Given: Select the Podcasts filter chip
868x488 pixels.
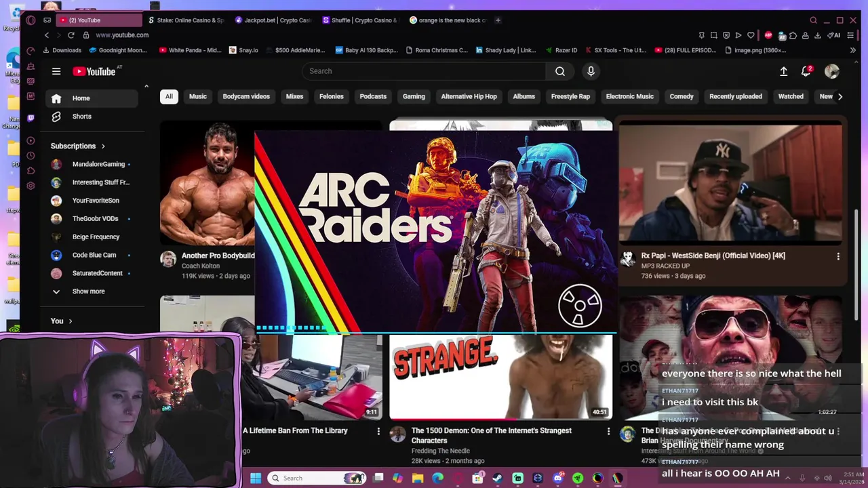Looking at the screenshot, I should (373, 96).
